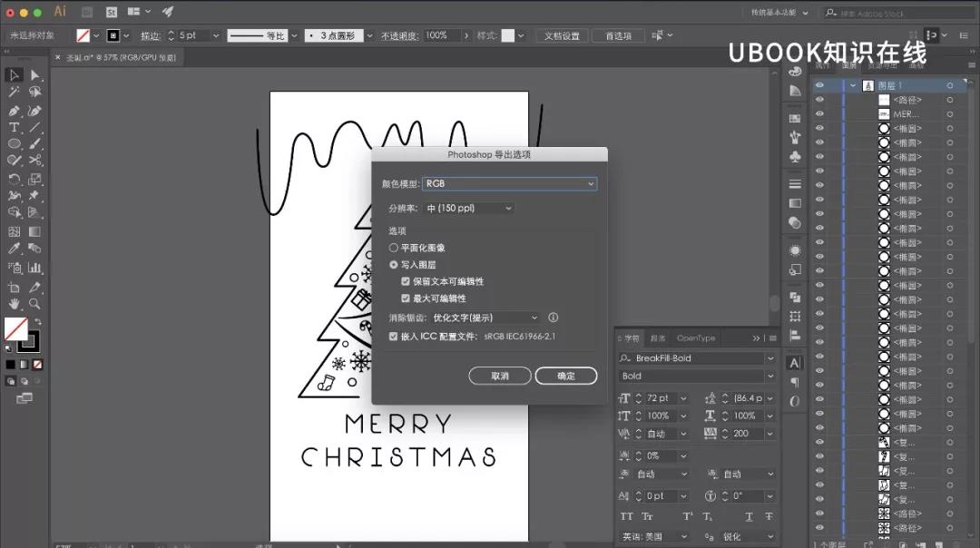Open the Stroke panel lines icon
The width and height of the screenshot is (980, 548).
coord(795,184)
